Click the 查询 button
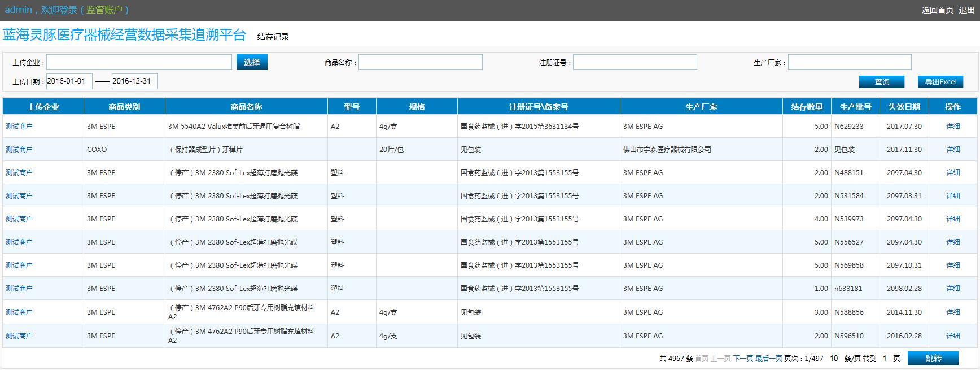 [x=882, y=82]
